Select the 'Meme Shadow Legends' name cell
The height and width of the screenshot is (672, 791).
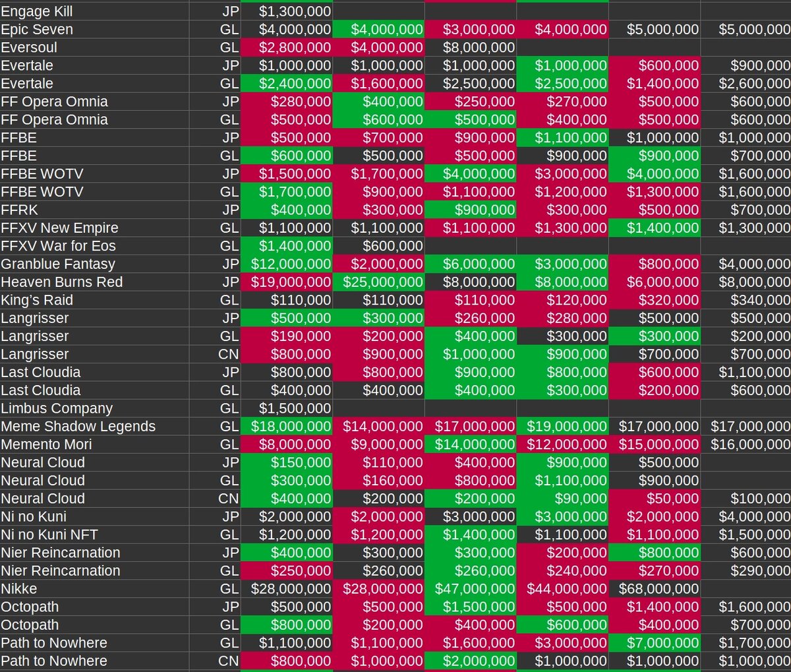pos(94,426)
